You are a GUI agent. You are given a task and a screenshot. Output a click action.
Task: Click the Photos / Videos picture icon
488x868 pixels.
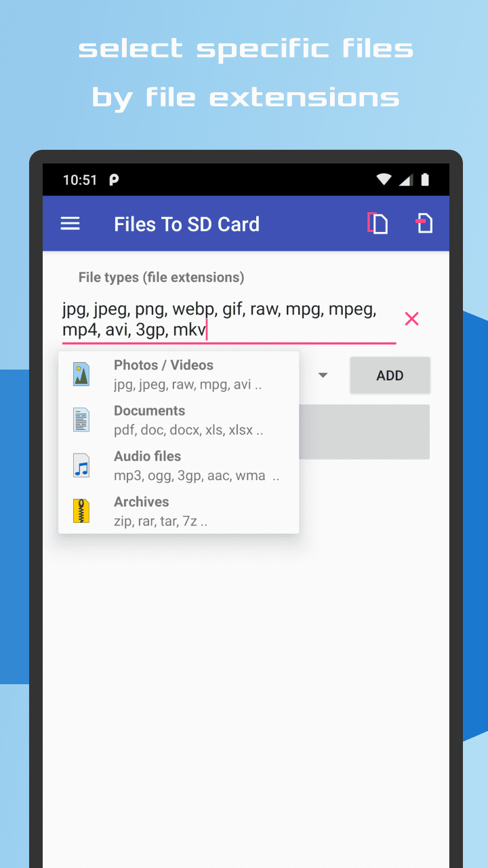81,374
